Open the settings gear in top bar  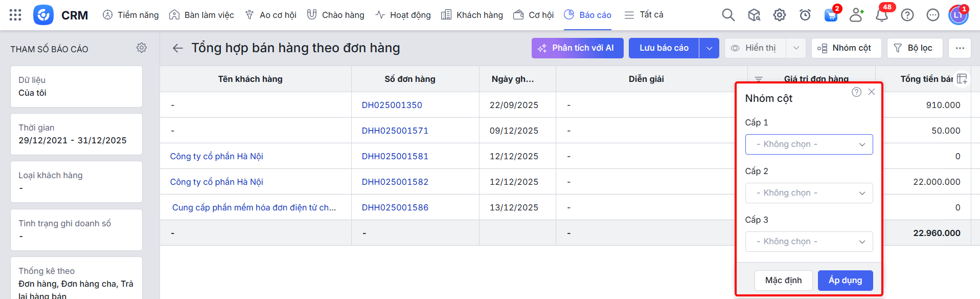779,15
